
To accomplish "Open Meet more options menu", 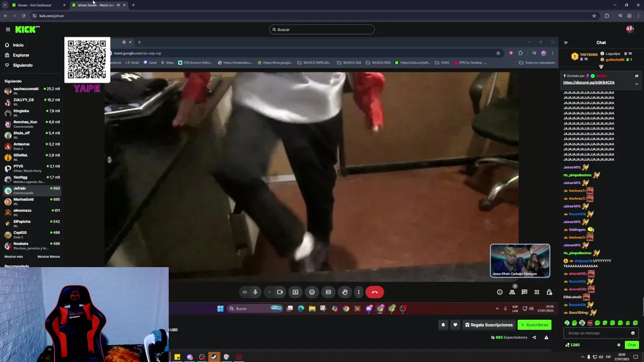I will click(x=359, y=292).
